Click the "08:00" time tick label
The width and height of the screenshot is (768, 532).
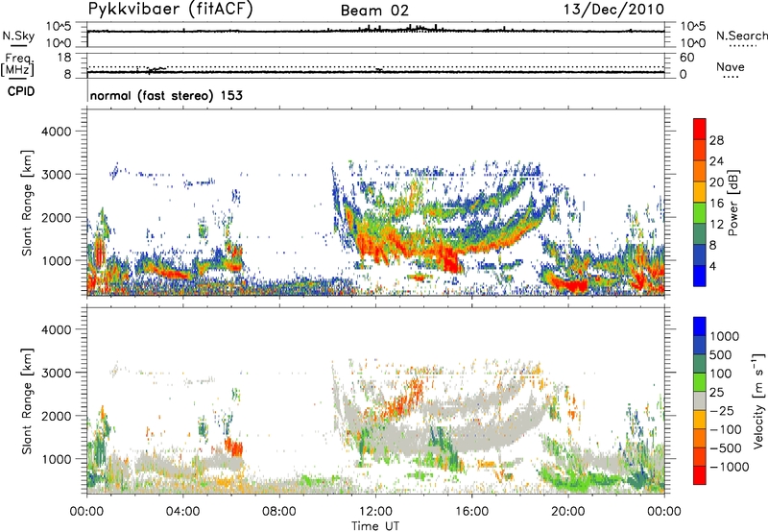(x=279, y=512)
